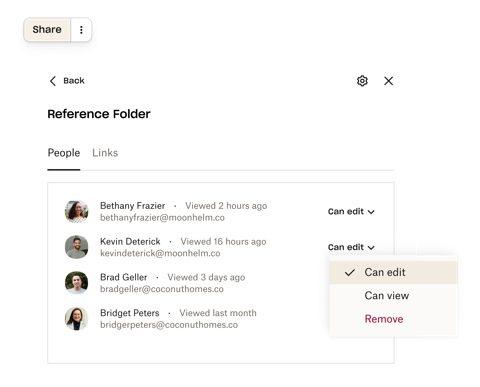The image size is (480, 387).
Task: Open the sharing settings gear icon
Action: click(362, 81)
